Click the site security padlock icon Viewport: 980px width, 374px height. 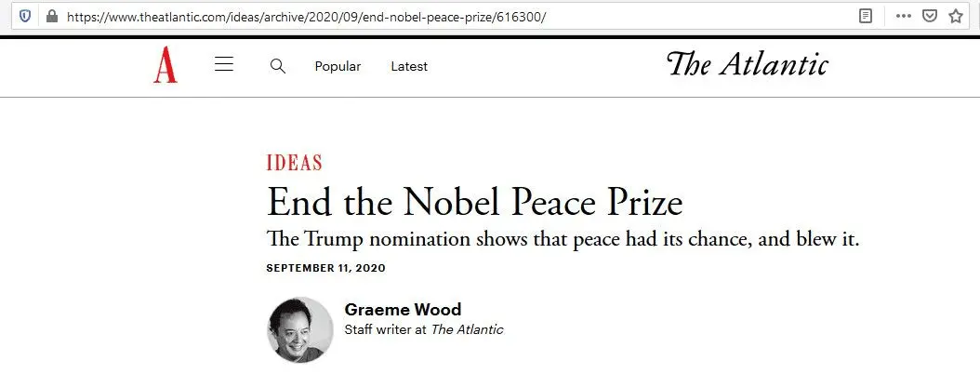tap(50, 16)
